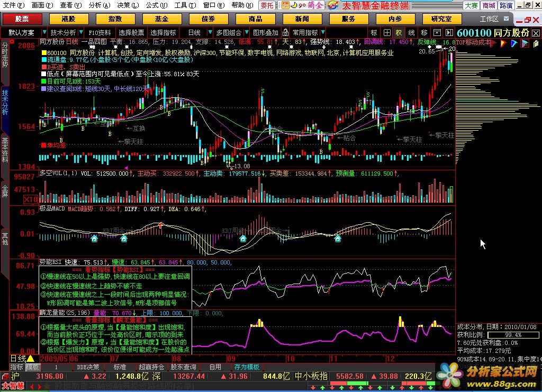Click the red-yellow flag cost icon

(503, 43)
